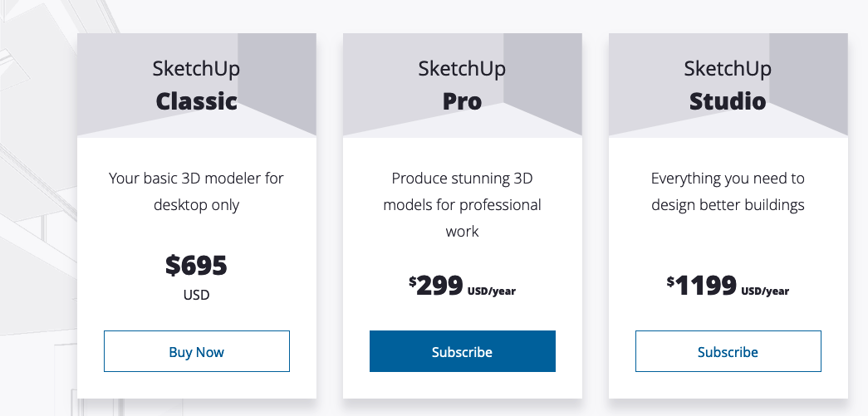Click USD/year beside the Studio price

pos(765,291)
